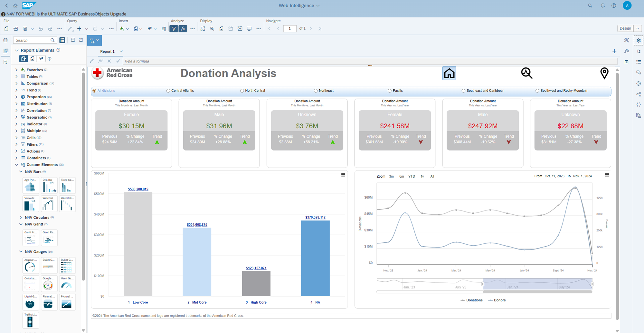This screenshot has width=644, height=333.
Task: Open the Report 1 dropdown arrow
Action: click(x=121, y=51)
